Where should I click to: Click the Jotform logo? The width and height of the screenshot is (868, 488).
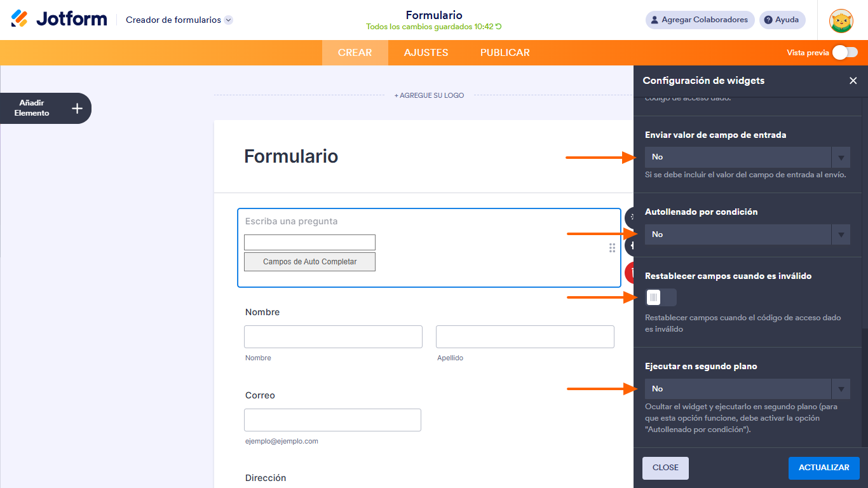tap(58, 19)
